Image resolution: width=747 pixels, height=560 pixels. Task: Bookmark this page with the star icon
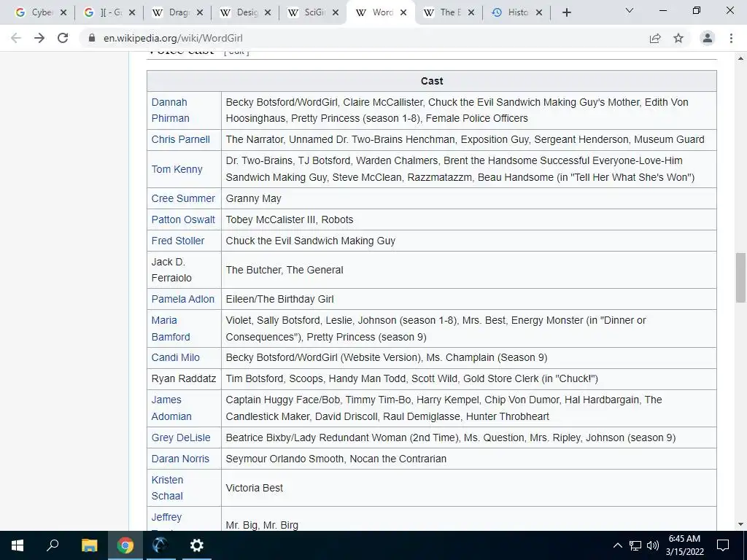tap(678, 38)
